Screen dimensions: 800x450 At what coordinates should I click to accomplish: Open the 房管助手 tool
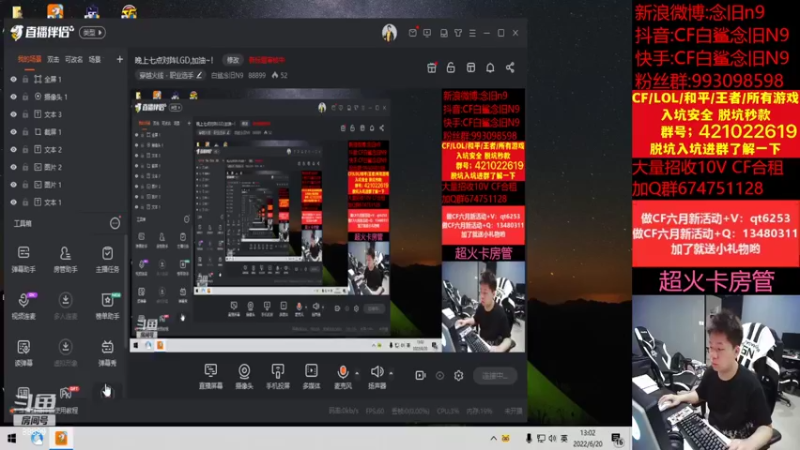(x=65, y=259)
